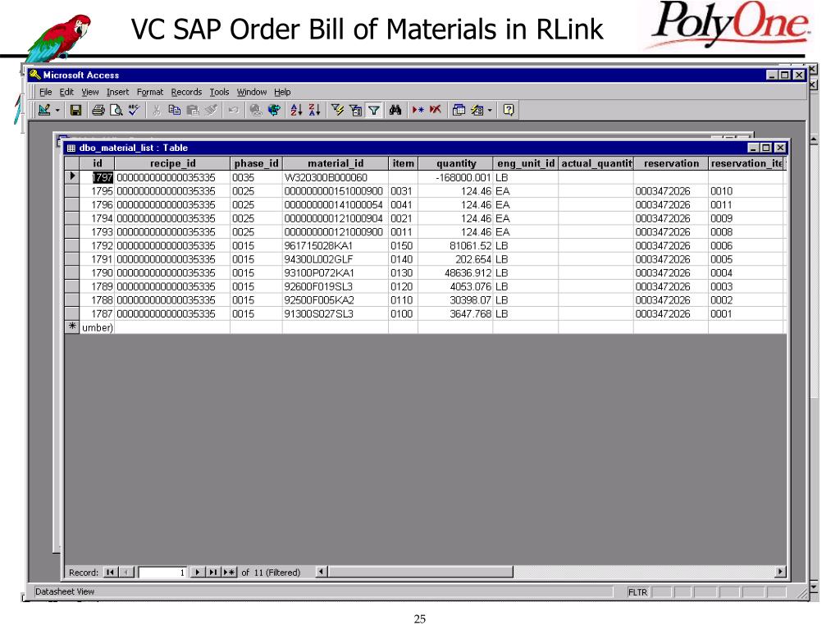The height and width of the screenshot is (630, 840).
Task: Sort records descending Z to A
Action: [x=314, y=111]
